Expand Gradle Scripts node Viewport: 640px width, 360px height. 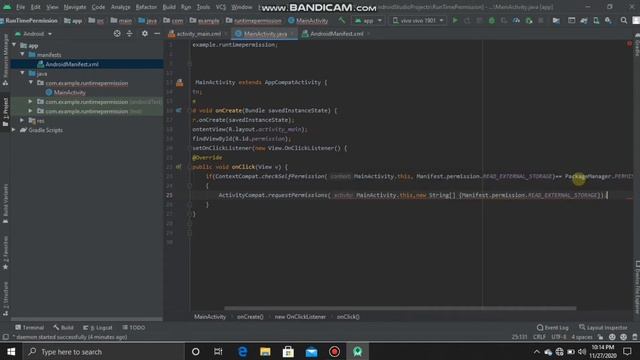click(14, 130)
